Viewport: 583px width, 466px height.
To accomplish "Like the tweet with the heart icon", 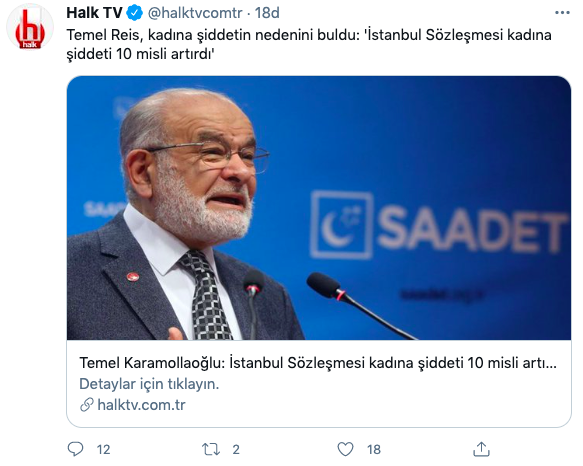I will (x=345, y=449).
